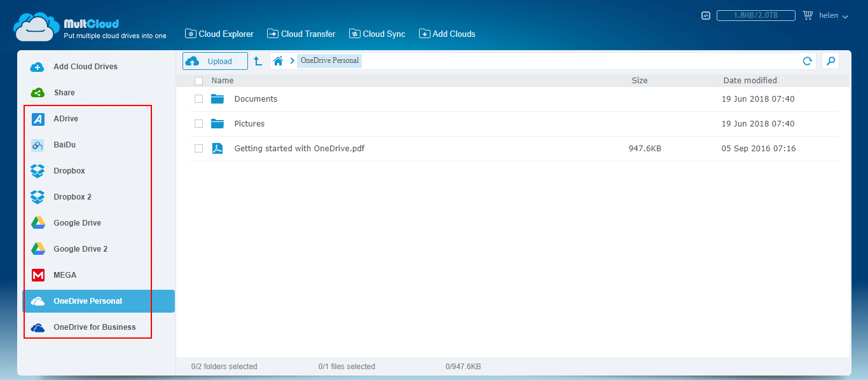Refresh the file list
The height and width of the screenshot is (380, 868).
(x=808, y=61)
